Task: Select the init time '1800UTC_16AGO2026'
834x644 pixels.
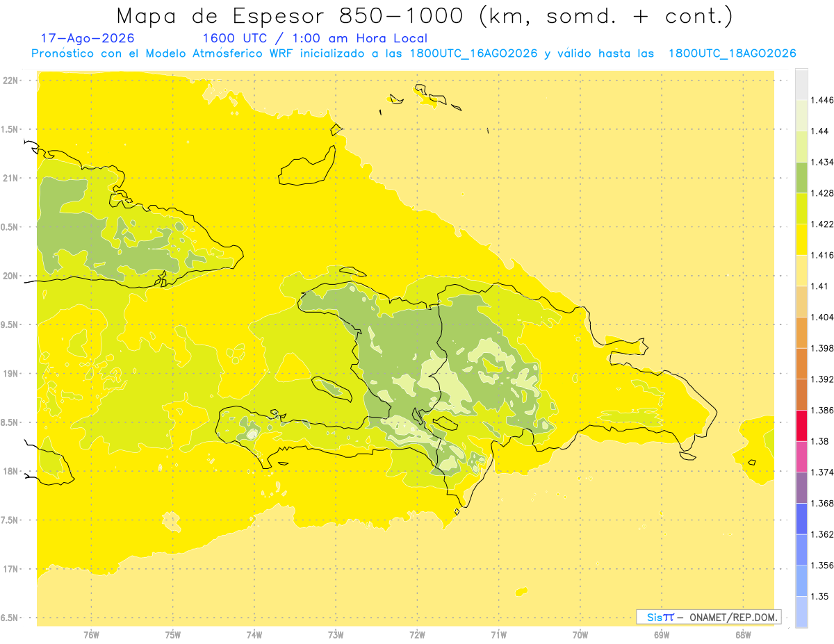Action: tap(473, 53)
